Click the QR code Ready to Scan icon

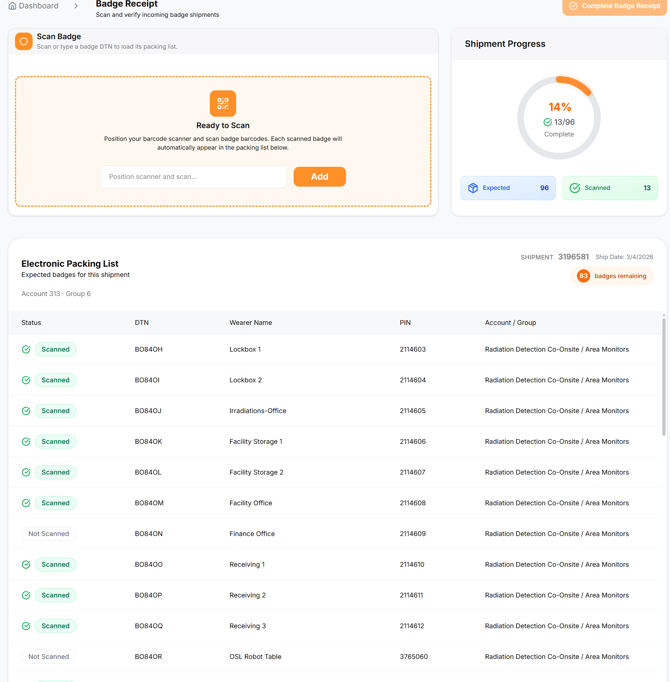[x=223, y=104]
